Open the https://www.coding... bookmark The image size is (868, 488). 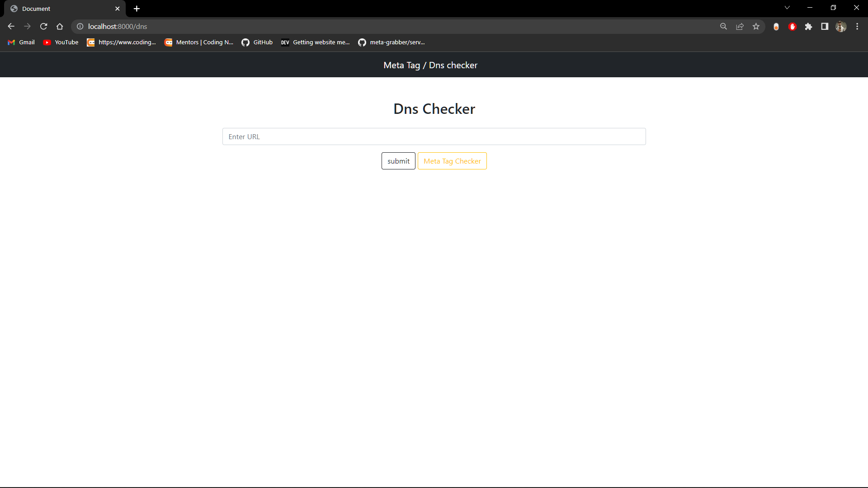(122, 42)
